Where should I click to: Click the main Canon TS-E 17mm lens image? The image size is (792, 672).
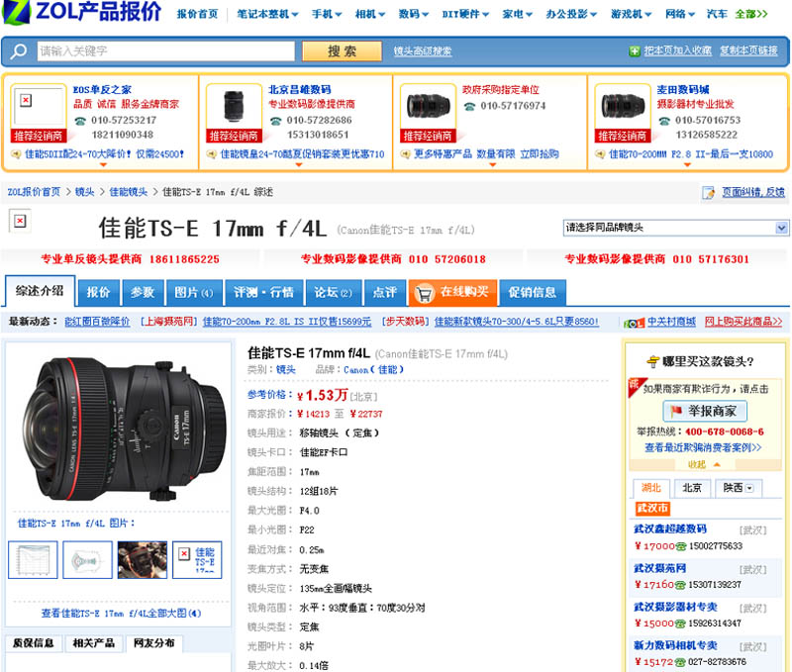(123, 428)
